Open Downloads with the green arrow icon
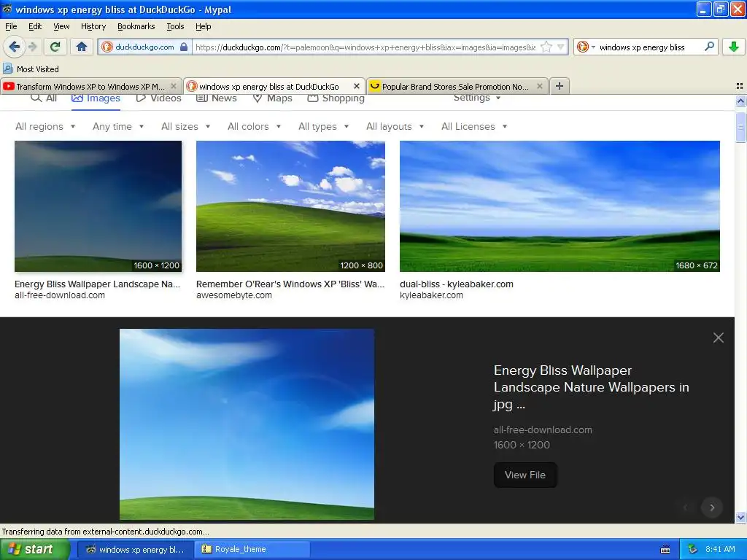Screen dimensions: 747x560 (x=734, y=47)
